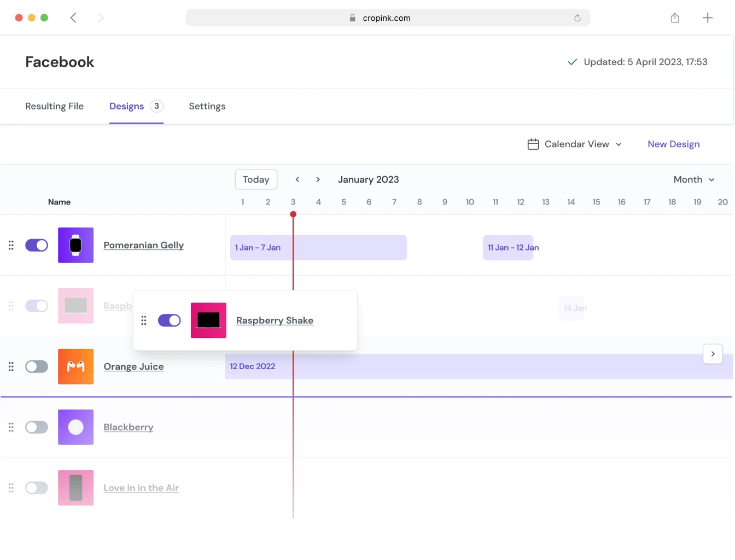Open a new browser tab with the plus icon

708,17
